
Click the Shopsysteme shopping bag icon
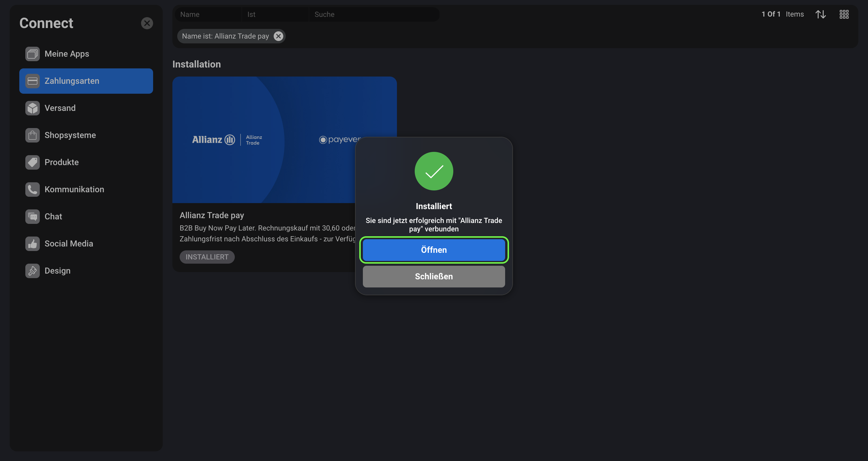32,135
